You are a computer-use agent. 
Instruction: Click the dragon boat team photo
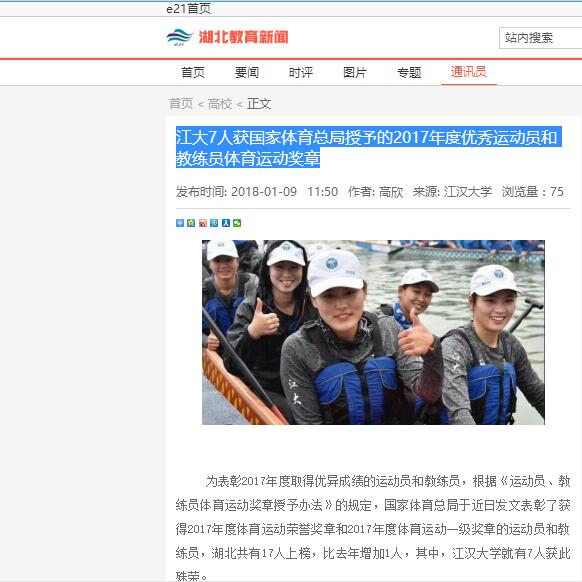tap(373, 332)
